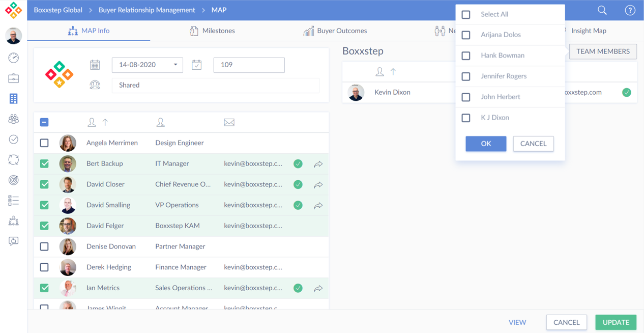Screen dimensions: 644x333
Task: Click share arrow for Bert Backup
Action: click(x=318, y=164)
